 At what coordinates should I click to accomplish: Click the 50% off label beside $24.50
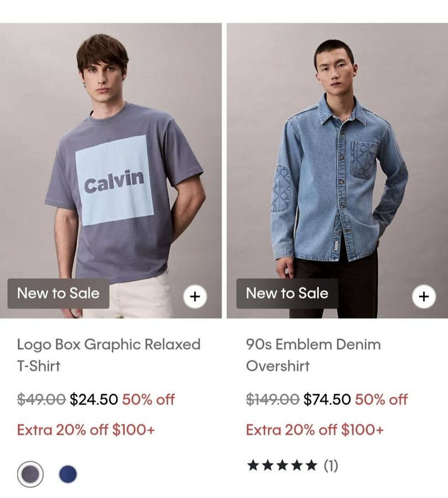[x=148, y=400]
